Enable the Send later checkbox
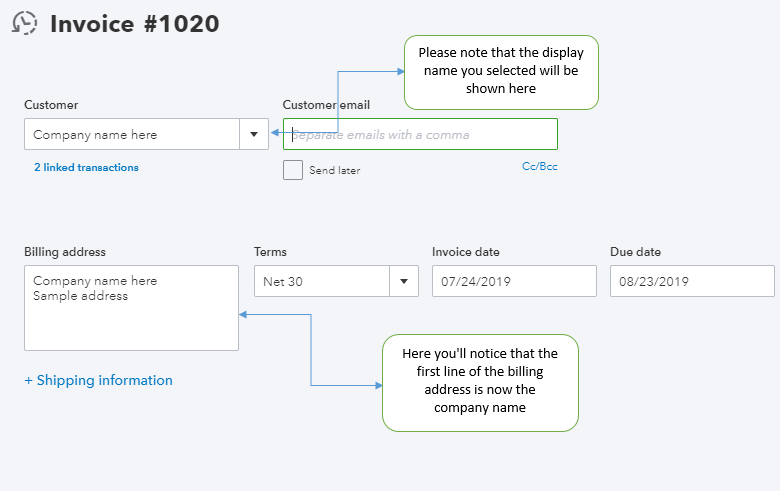 coord(293,170)
